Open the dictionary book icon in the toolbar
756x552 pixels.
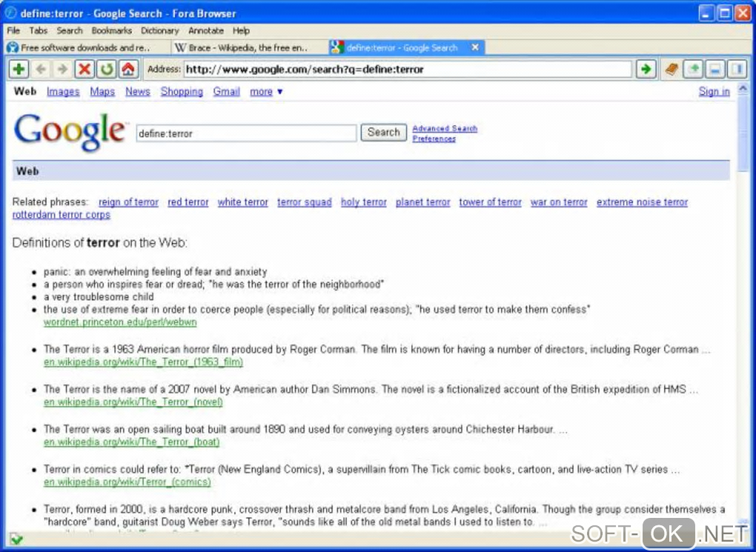point(672,70)
